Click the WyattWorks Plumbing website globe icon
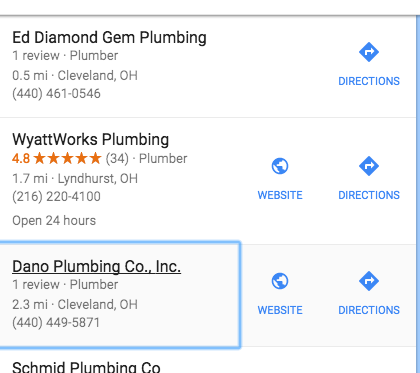This screenshot has width=420, height=373. click(280, 166)
